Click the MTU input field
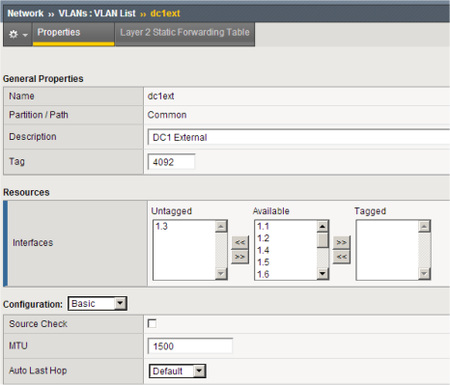This screenshot has width=450, height=385. click(x=190, y=346)
